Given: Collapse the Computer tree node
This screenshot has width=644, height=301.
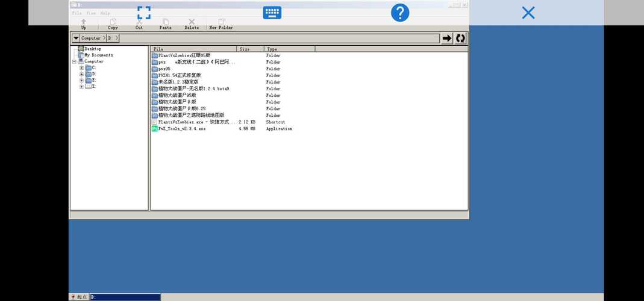Looking at the screenshot, I should pyautogui.click(x=74, y=61).
